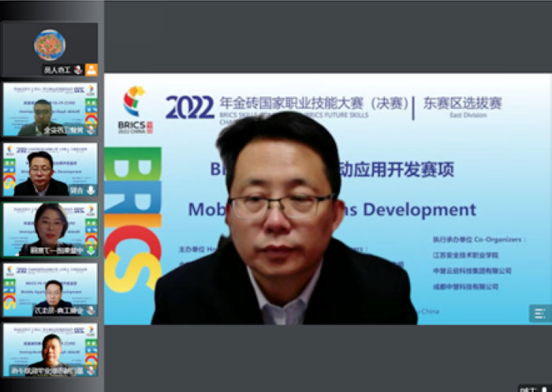Select the second-from-top participant video thumbnail
Screen dimensions: 552x392
50,109
